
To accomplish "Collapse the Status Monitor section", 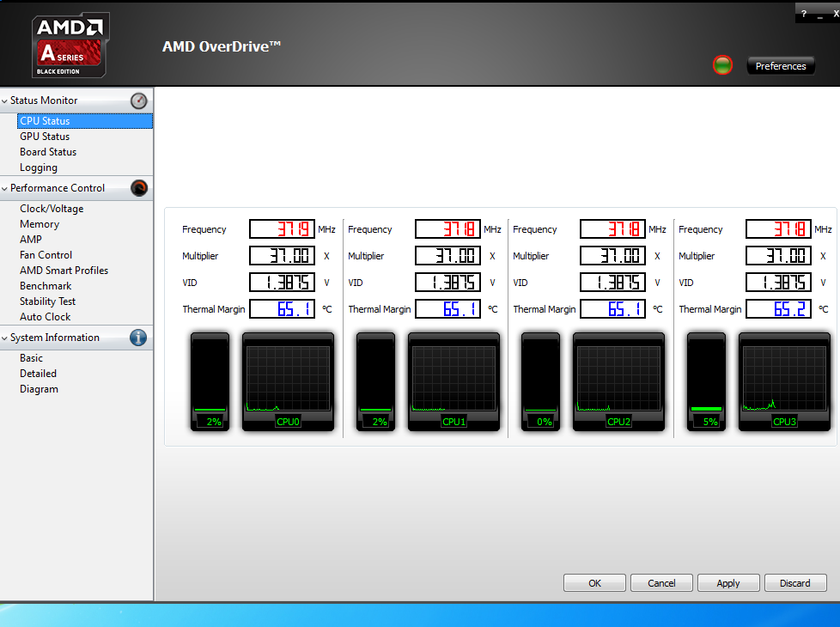I will pyautogui.click(x=5, y=100).
